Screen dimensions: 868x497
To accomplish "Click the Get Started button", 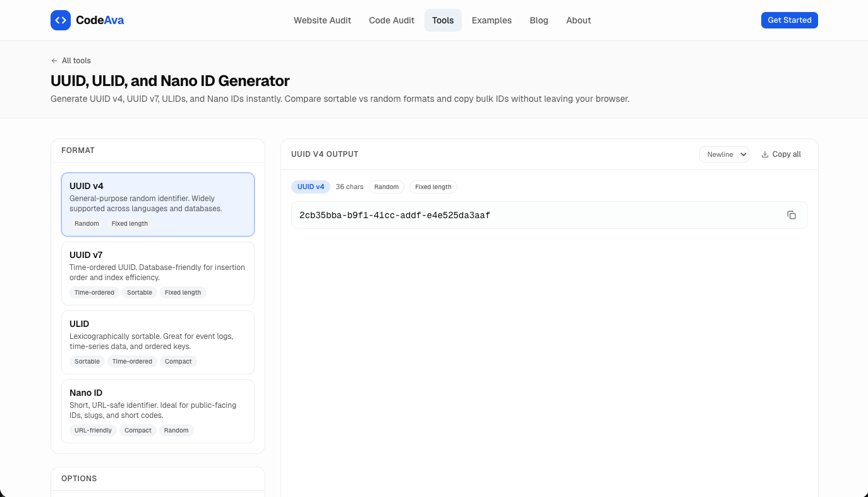I will pos(790,20).
